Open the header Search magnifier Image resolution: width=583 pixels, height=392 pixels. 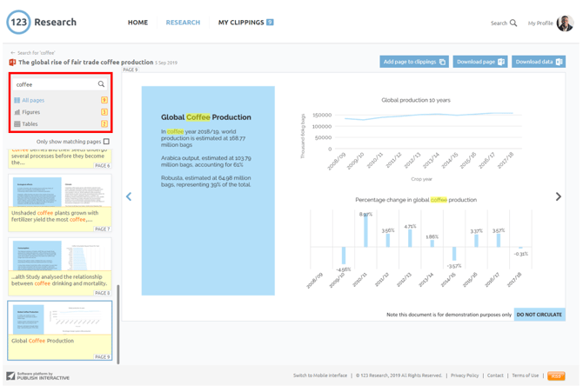pos(513,23)
